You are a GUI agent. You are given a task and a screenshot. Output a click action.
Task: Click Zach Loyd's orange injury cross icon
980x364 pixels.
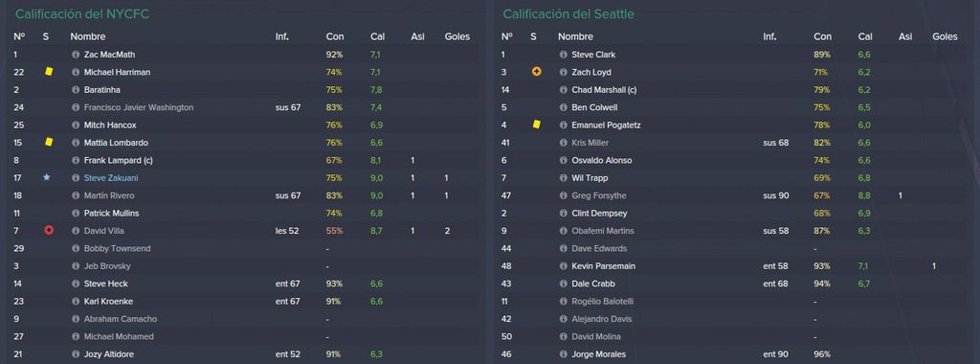[536, 72]
